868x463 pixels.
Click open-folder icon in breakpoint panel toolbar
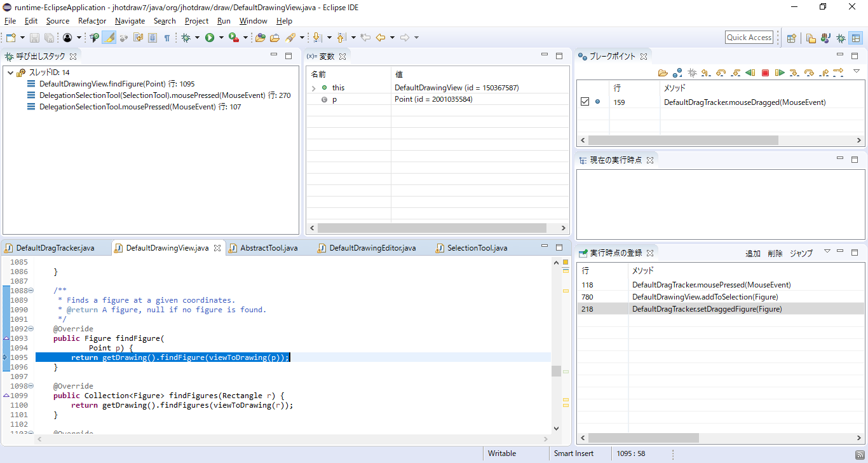point(663,73)
